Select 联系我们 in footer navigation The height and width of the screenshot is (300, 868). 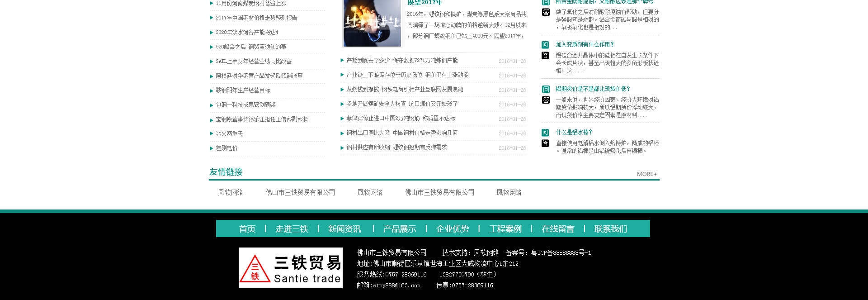610,229
